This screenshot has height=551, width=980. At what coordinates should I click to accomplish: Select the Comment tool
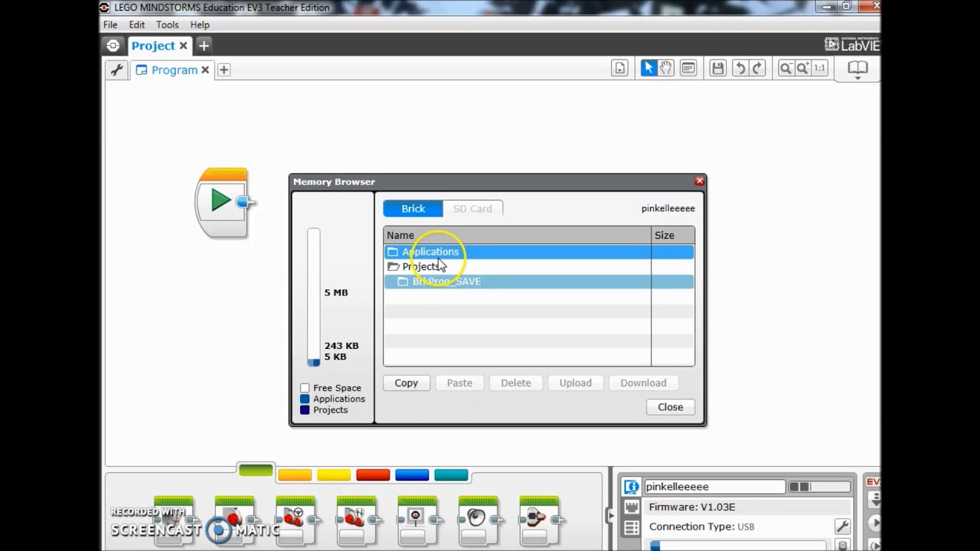[x=688, y=68]
